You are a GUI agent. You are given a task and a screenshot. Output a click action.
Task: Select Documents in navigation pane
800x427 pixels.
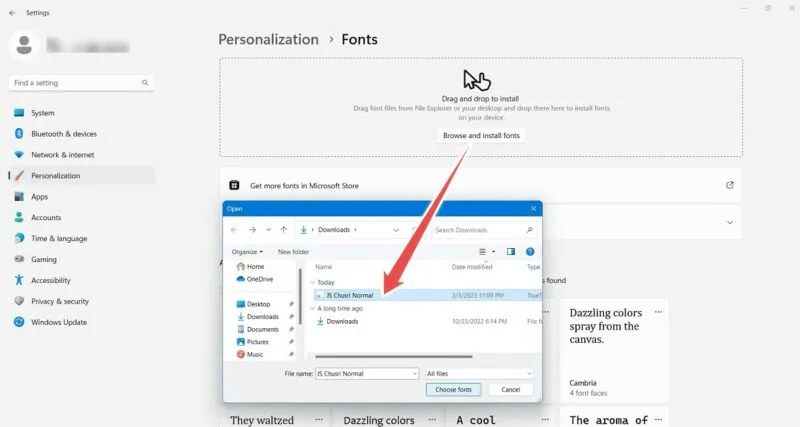(258, 330)
